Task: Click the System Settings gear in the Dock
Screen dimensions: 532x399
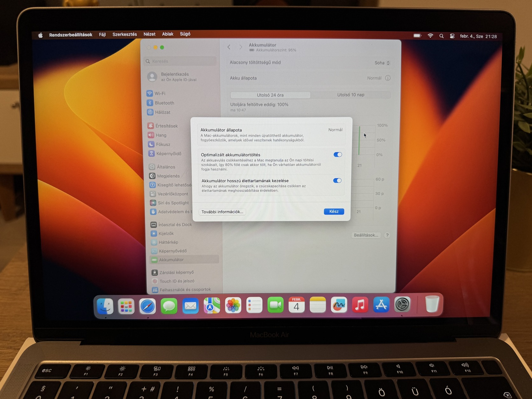Action: pyautogui.click(x=402, y=304)
